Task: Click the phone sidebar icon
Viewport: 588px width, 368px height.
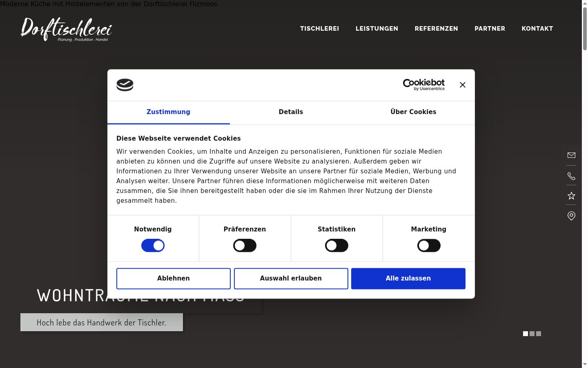Action: click(x=571, y=176)
